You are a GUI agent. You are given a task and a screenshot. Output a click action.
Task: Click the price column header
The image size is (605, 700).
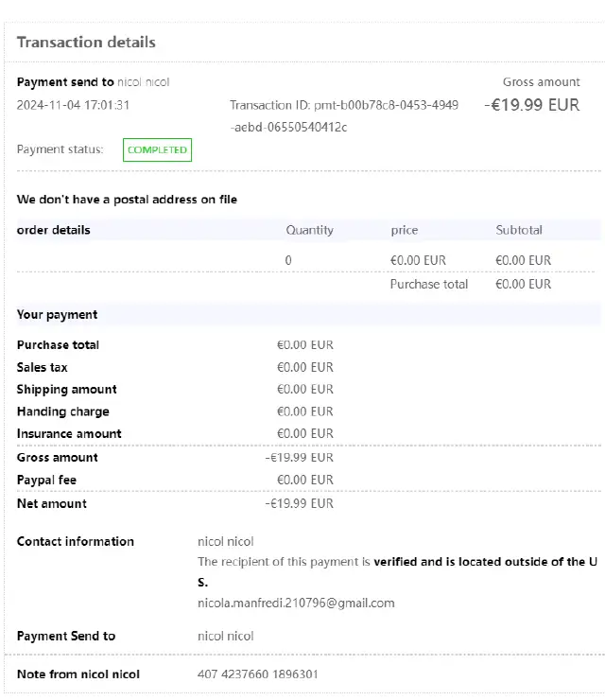(404, 230)
